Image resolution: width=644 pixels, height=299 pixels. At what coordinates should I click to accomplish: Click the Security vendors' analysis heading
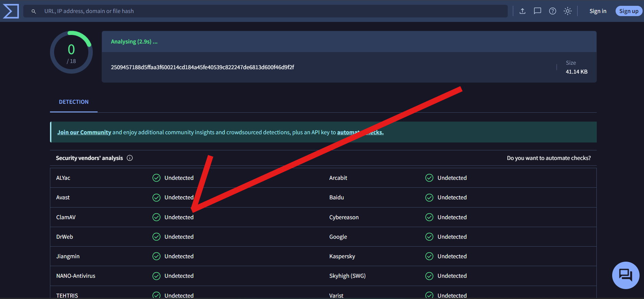click(x=89, y=158)
